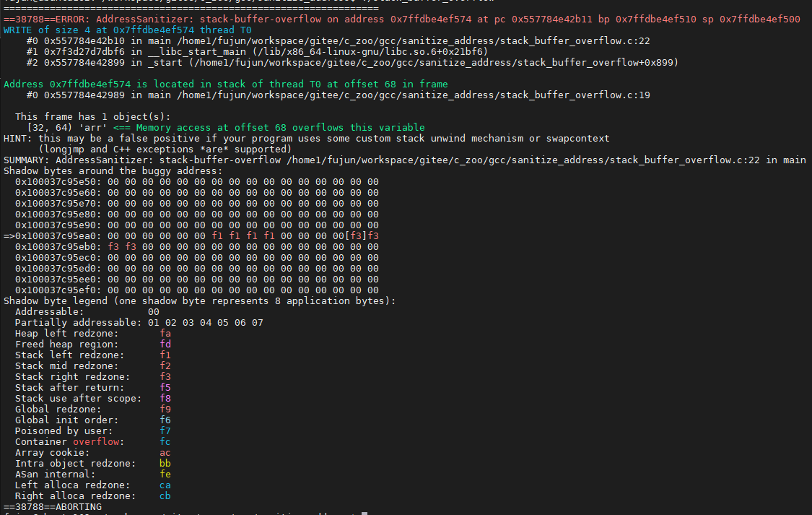This screenshot has height=515, width=812.
Task: Click 'Shadow bytes around the buggy address:' heading
Action: point(113,171)
